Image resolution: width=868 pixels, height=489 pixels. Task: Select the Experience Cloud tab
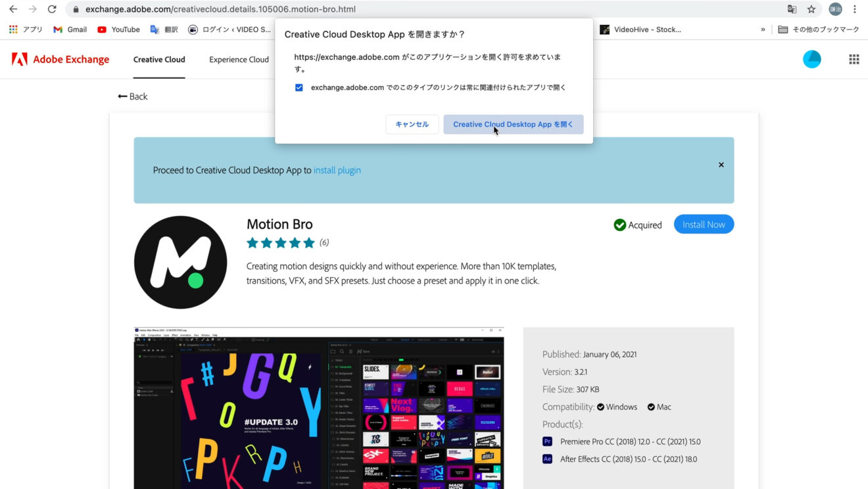[239, 59]
